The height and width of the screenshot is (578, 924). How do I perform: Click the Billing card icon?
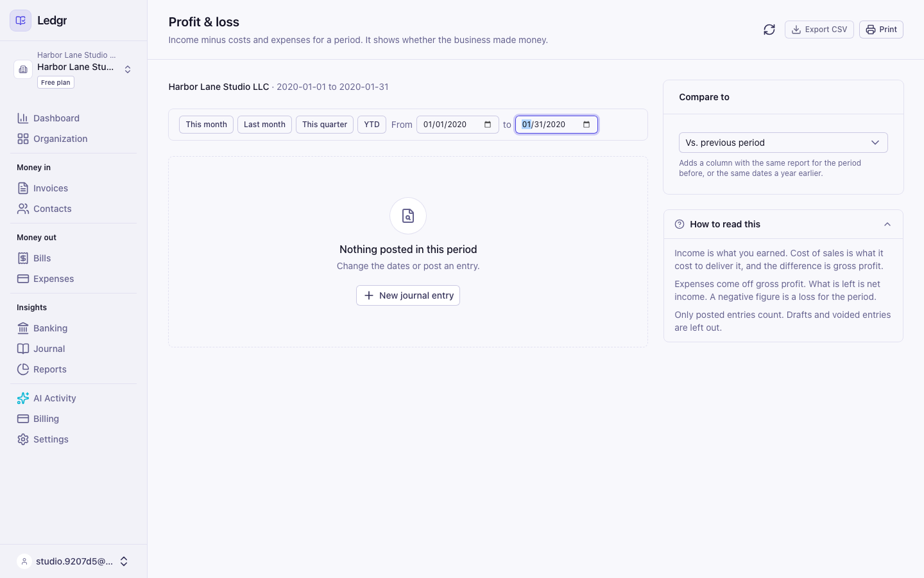(x=23, y=419)
